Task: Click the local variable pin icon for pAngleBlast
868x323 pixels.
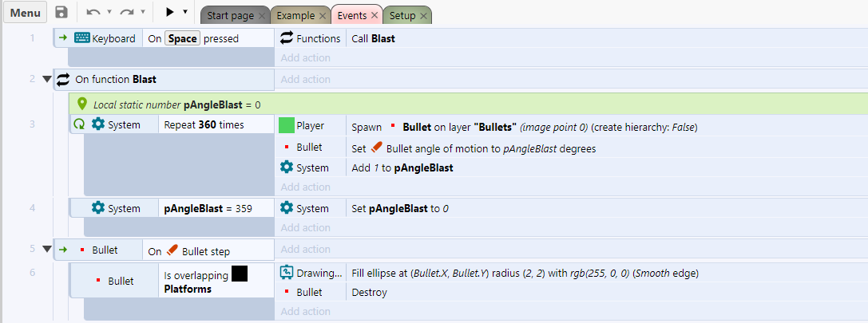Action: tap(82, 104)
